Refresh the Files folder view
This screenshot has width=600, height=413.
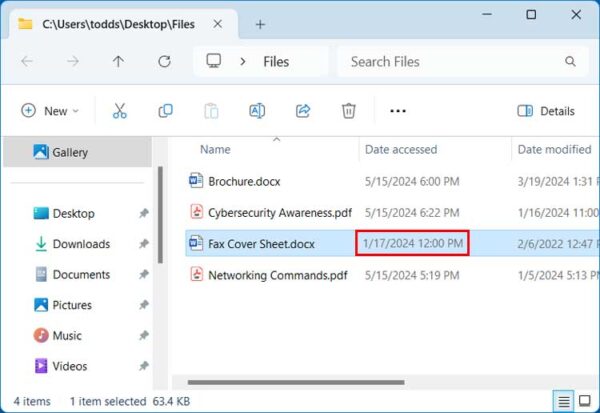click(x=164, y=61)
